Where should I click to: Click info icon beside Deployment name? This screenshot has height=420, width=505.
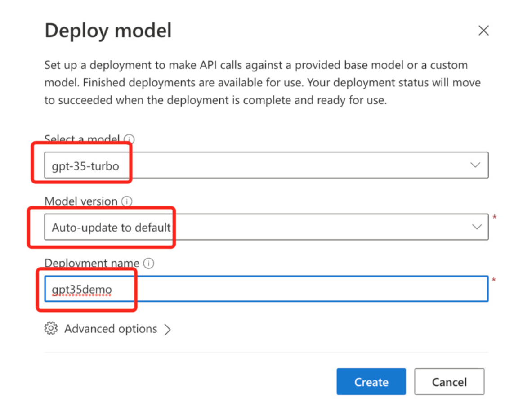pyautogui.click(x=149, y=264)
